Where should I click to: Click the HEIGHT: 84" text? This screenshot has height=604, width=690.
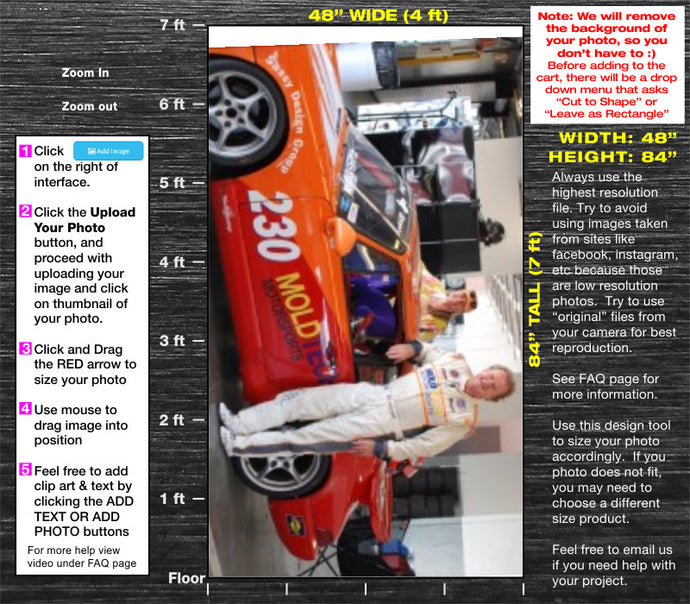[613, 157]
